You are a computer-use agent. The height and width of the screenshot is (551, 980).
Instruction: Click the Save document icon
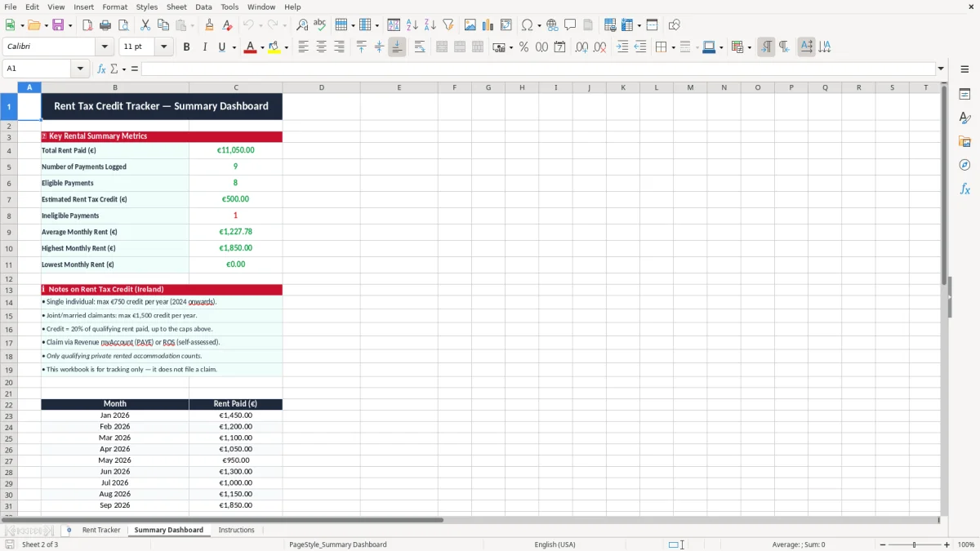point(58,25)
